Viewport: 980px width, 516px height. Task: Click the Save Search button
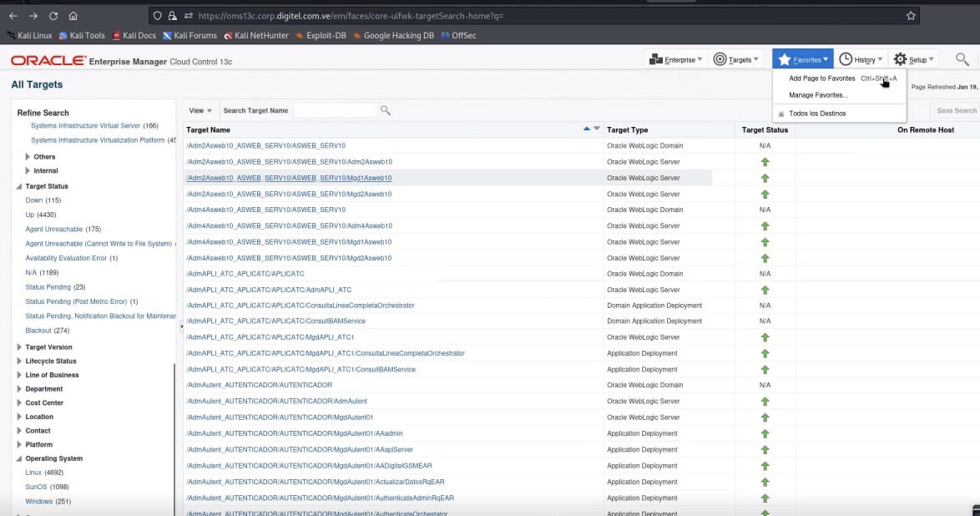point(957,111)
